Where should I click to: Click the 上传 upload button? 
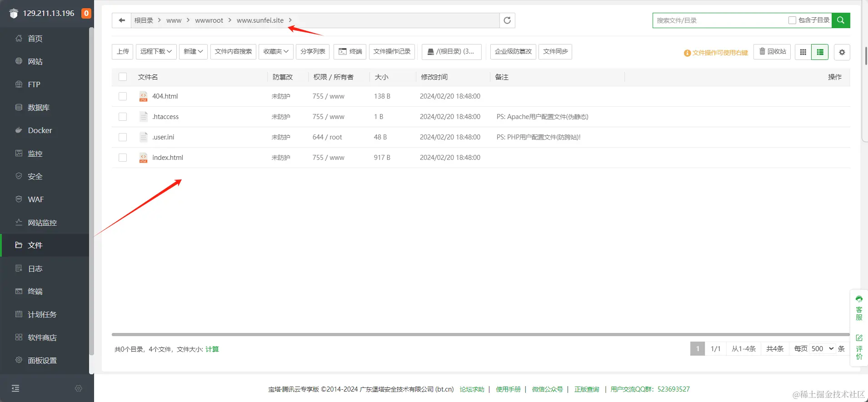tap(123, 52)
